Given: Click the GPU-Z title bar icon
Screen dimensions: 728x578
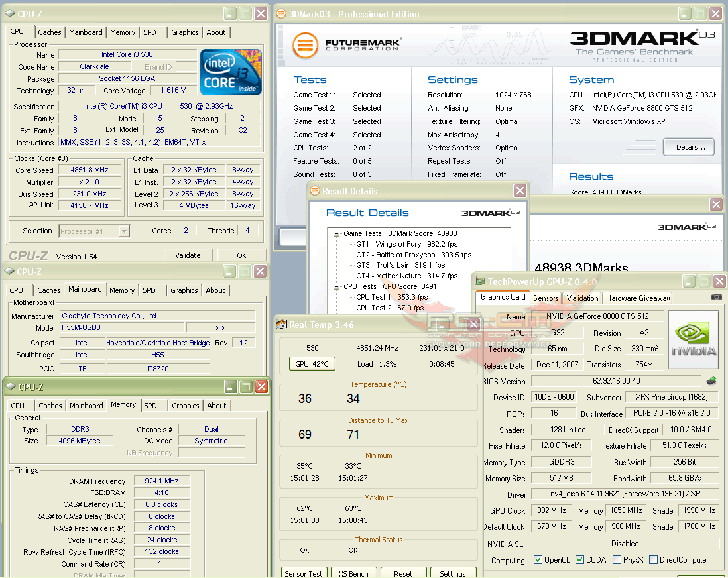Looking at the screenshot, I should point(480,281).
